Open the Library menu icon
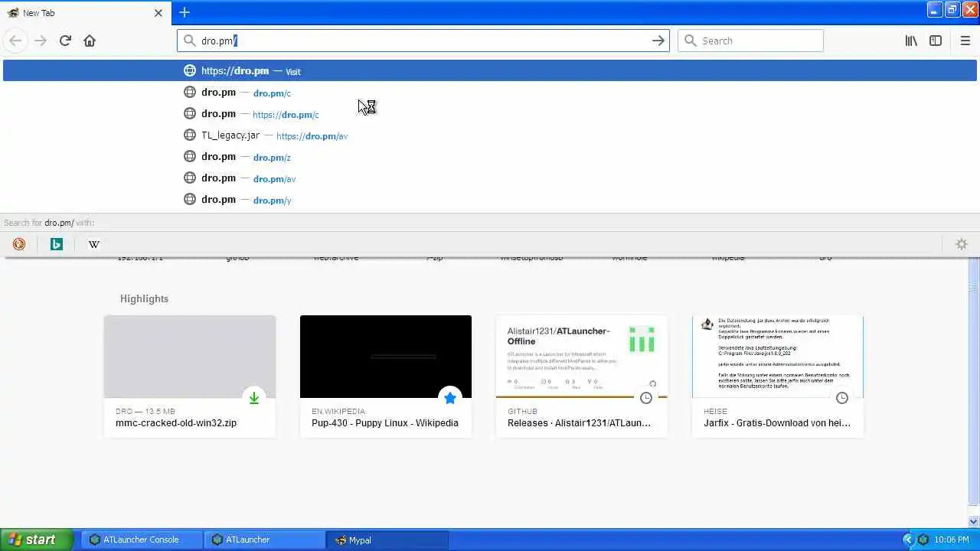The image size is (980, 551). pos(911,41)
